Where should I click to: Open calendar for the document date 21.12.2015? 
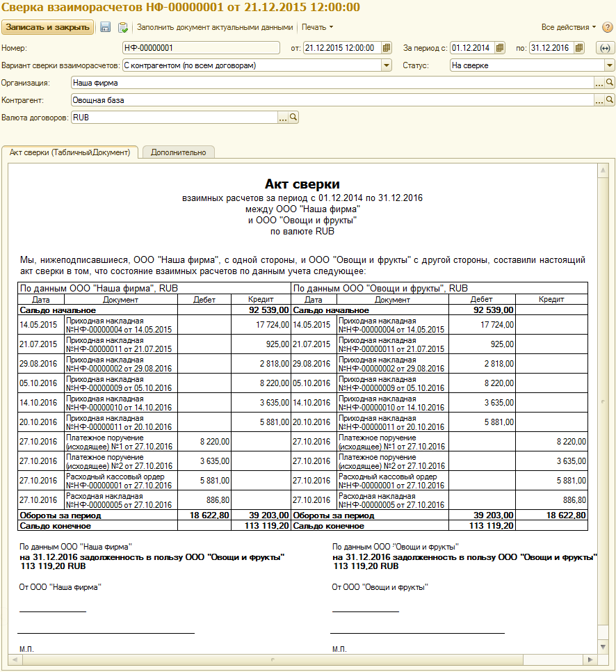[x=387, y=48]
